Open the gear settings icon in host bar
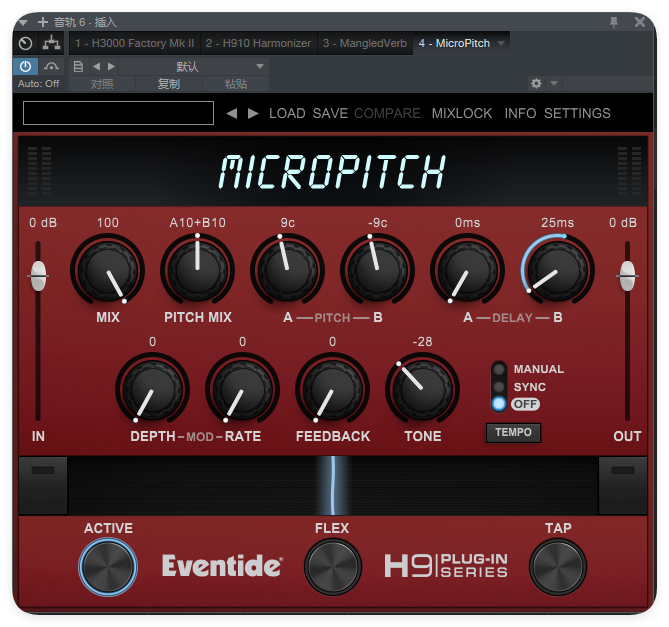Screen dimensions: 669x627 [x=536, y=83]
